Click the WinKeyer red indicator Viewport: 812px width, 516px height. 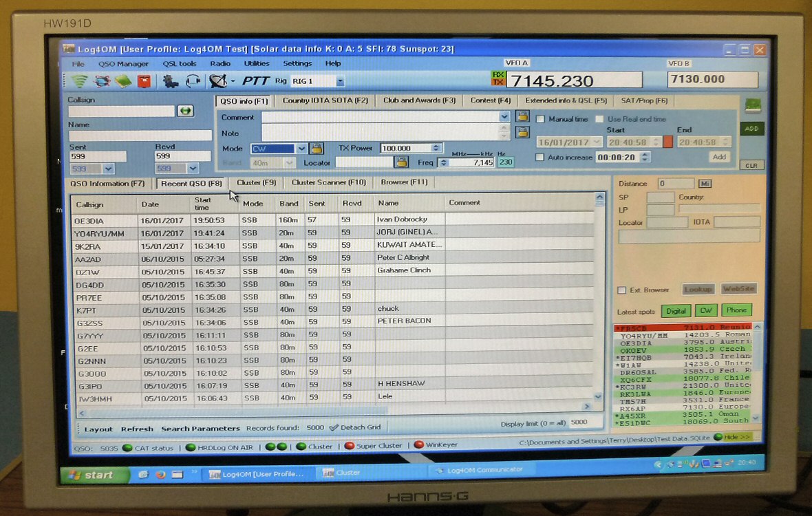[419, 444]
